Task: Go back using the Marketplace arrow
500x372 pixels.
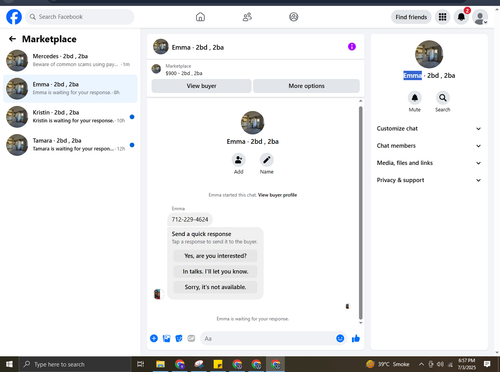Action: click(x=12, y=39)
